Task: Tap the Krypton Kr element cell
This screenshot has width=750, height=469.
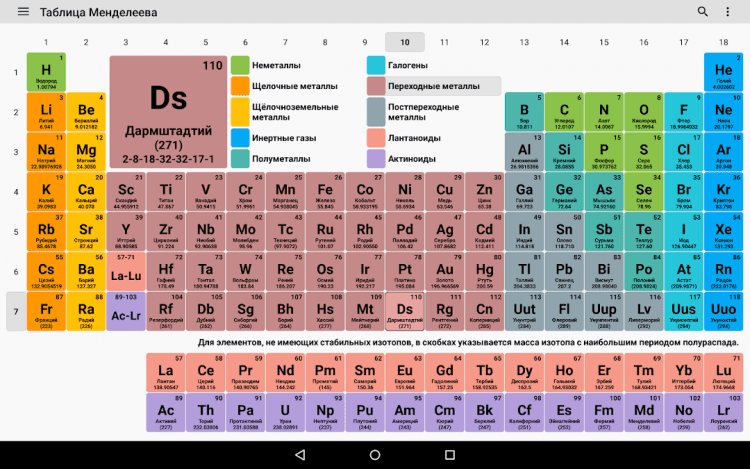Action: (723, 192)
